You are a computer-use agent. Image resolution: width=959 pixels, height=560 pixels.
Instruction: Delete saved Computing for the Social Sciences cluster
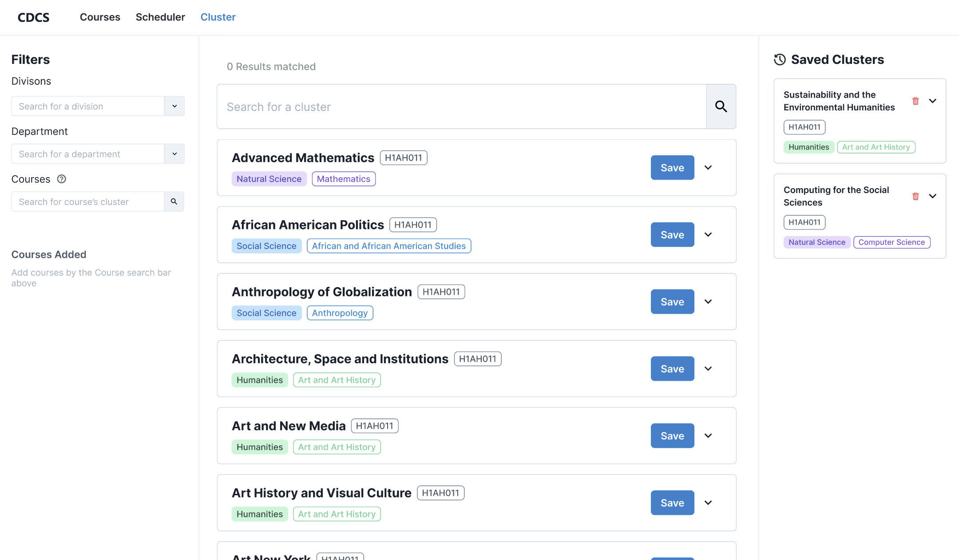click(x=915, y=196)
